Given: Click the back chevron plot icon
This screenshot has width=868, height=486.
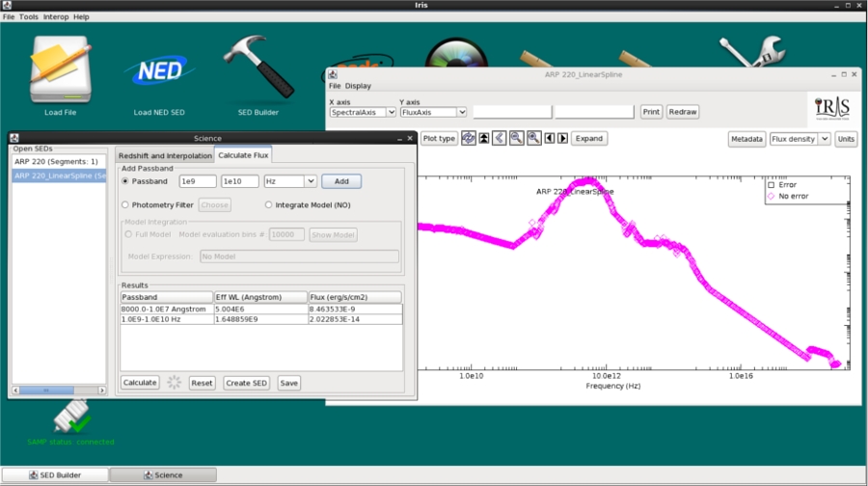Looking at the screenshot, I should [x=500, y=139].
